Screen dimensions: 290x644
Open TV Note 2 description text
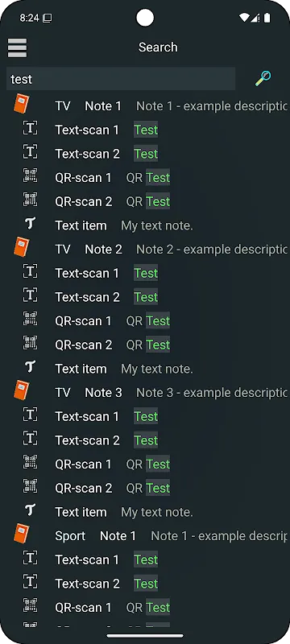click(x=212, y=250)
